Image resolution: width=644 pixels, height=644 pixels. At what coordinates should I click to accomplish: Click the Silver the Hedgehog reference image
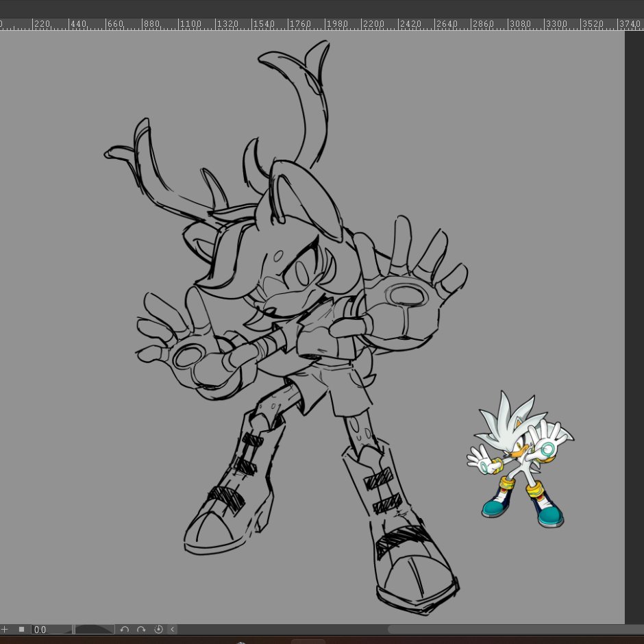coord(521,459)
